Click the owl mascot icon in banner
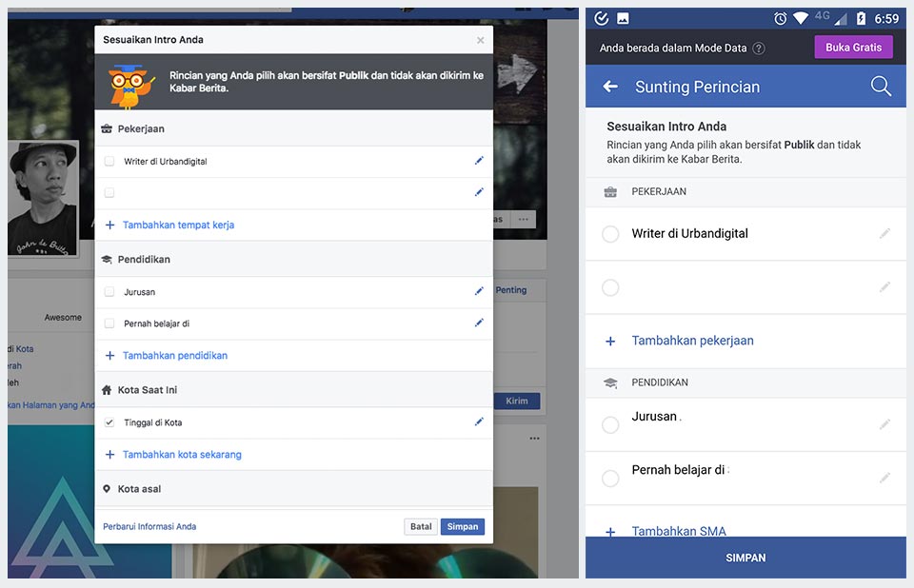914x588 pixels. click(131, 87)
